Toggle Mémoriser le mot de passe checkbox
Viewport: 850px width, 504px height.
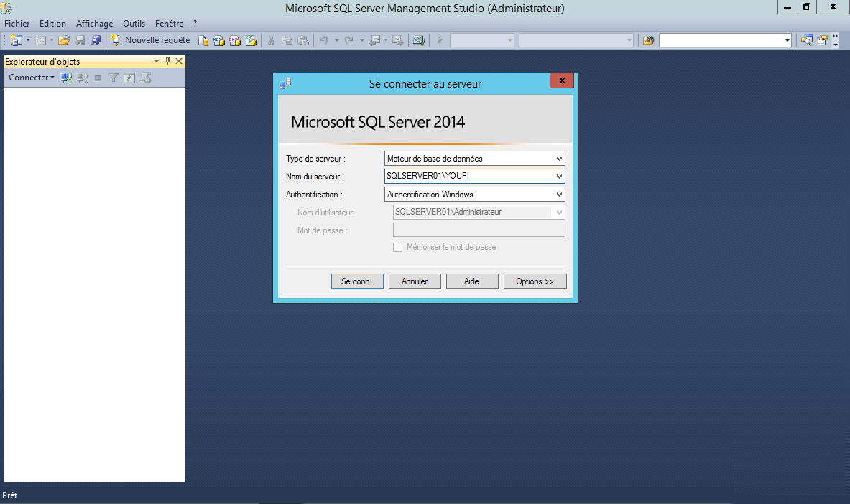(397, 247)
